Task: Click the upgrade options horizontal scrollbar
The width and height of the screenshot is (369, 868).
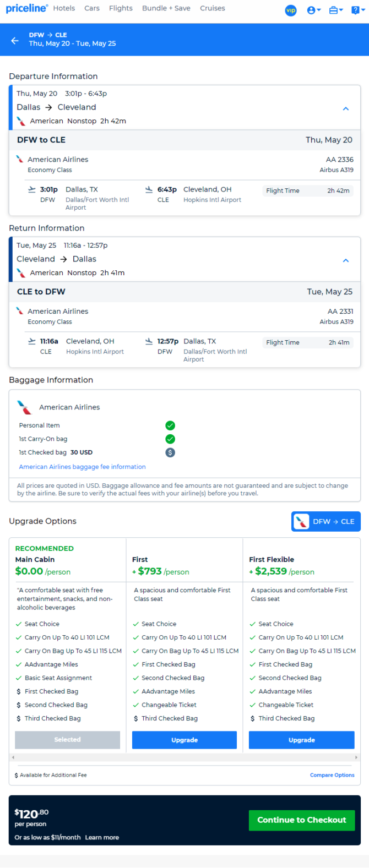Action: [184, 757]
